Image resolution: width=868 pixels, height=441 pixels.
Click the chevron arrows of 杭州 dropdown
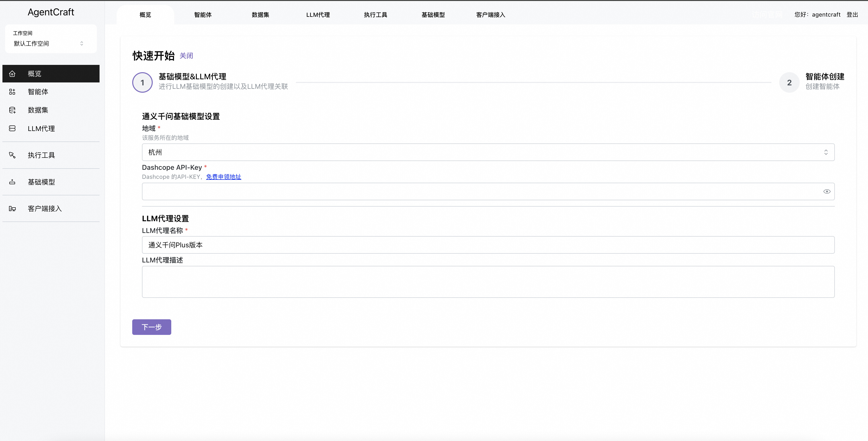(826, 152)
